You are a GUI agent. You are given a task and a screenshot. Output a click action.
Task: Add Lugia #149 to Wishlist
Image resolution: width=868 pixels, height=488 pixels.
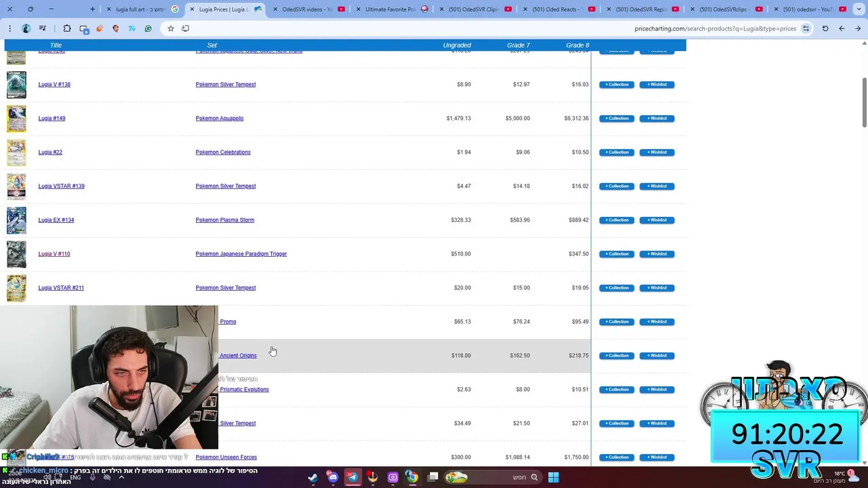coord(657,119)
